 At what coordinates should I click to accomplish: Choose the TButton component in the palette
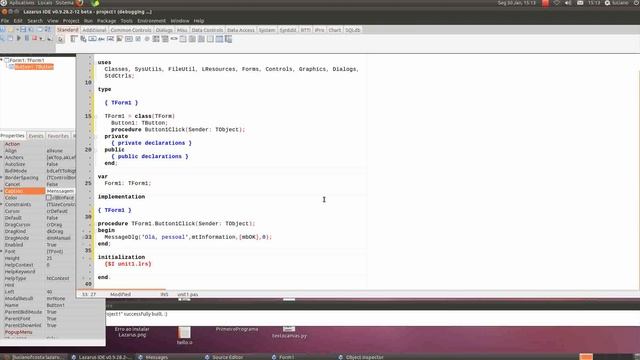[x=92, y=39]
